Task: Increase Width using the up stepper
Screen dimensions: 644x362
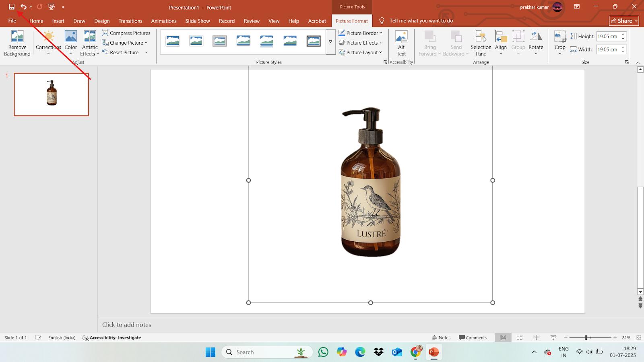Action: coord(623,47)
